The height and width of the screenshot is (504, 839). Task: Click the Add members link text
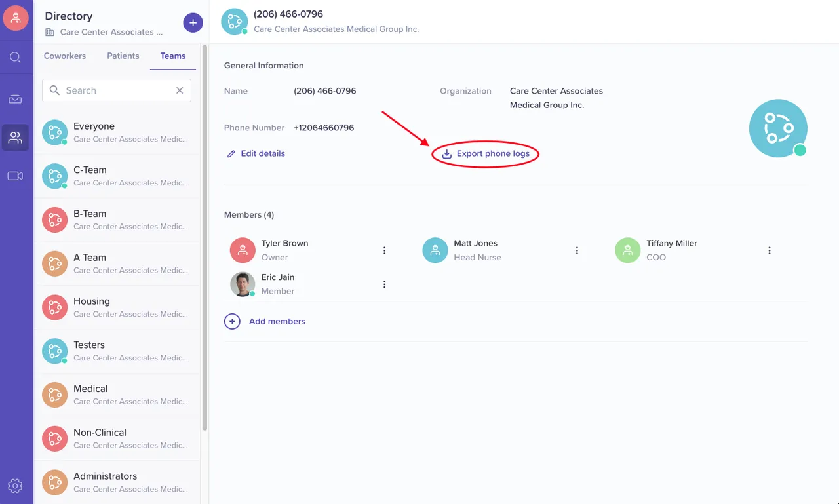click(277, 322)
